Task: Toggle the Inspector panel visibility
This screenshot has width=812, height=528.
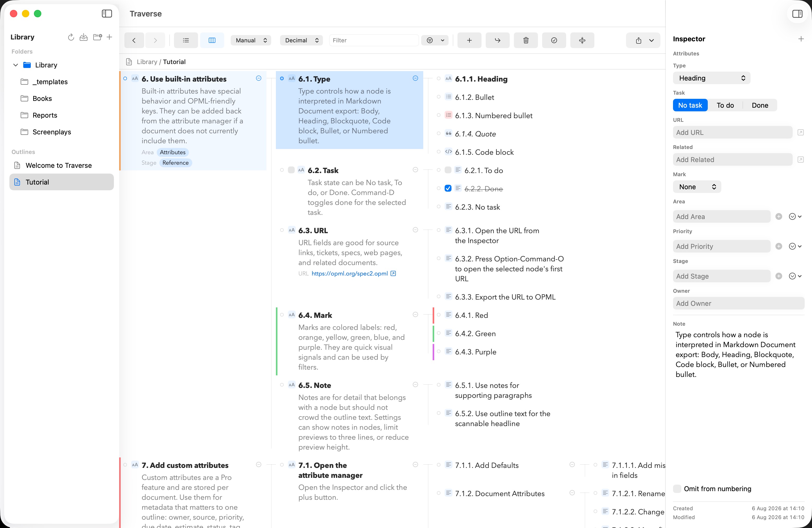Action: pos(797,14)
